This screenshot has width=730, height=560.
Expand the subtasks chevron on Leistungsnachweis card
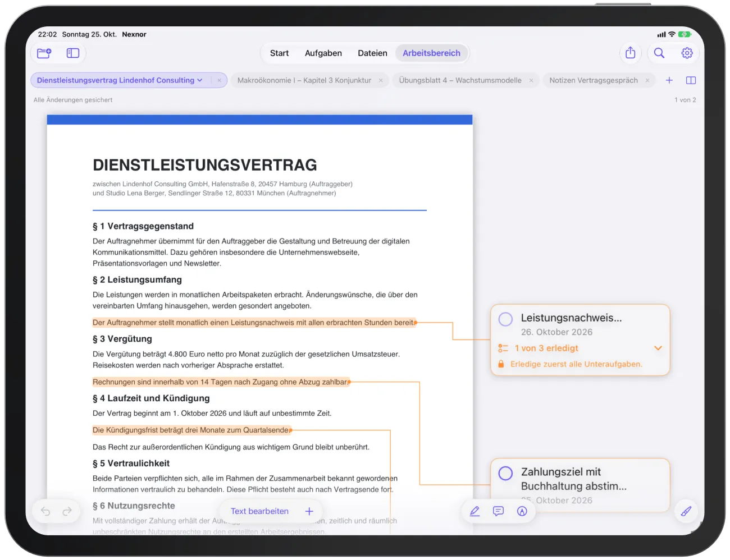coord(658,348)
